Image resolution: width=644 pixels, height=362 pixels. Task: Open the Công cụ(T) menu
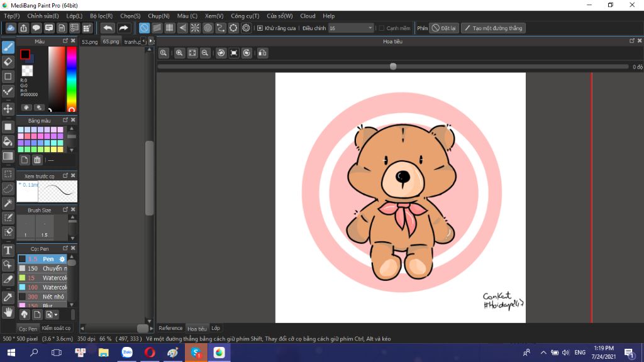245,16
